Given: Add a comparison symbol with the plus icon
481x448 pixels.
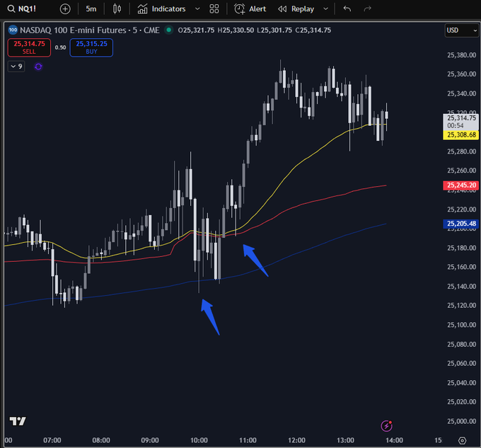Looking at the screenshot, I should tap(65, 9).
